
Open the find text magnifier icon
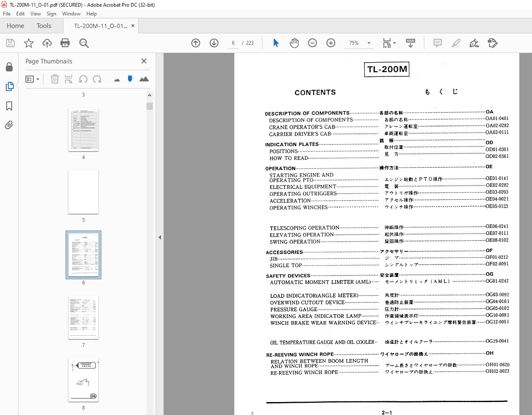coord(84,43)
